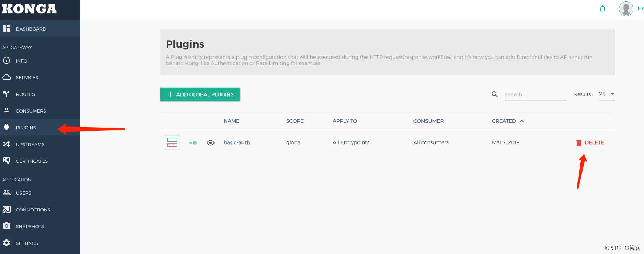Image resolution: width=644 pixels, height=254 pixels.
Task: Open the Routes menu item
Action: click(40, 94)
